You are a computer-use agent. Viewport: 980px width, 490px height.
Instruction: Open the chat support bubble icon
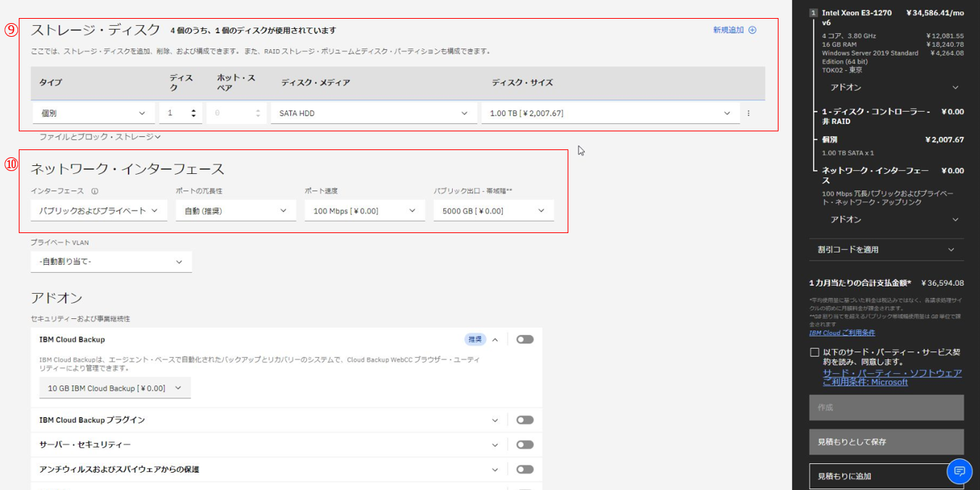[959, 471]
